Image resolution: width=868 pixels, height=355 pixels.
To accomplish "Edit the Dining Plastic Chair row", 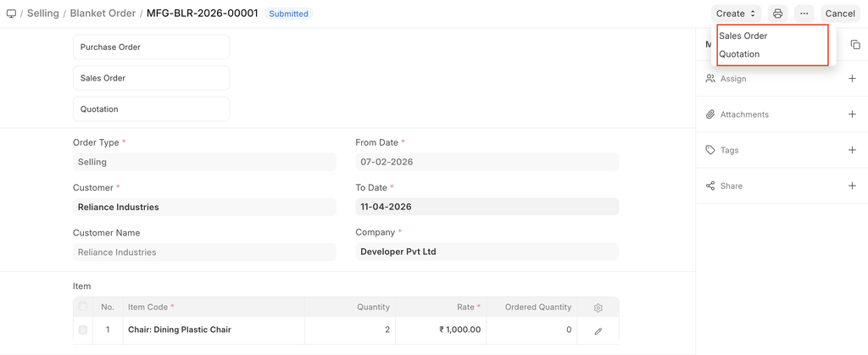I will (x=598, y=330).
